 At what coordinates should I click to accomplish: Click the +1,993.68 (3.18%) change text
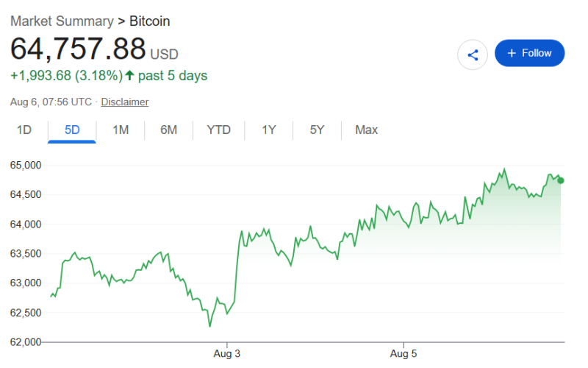67,76
